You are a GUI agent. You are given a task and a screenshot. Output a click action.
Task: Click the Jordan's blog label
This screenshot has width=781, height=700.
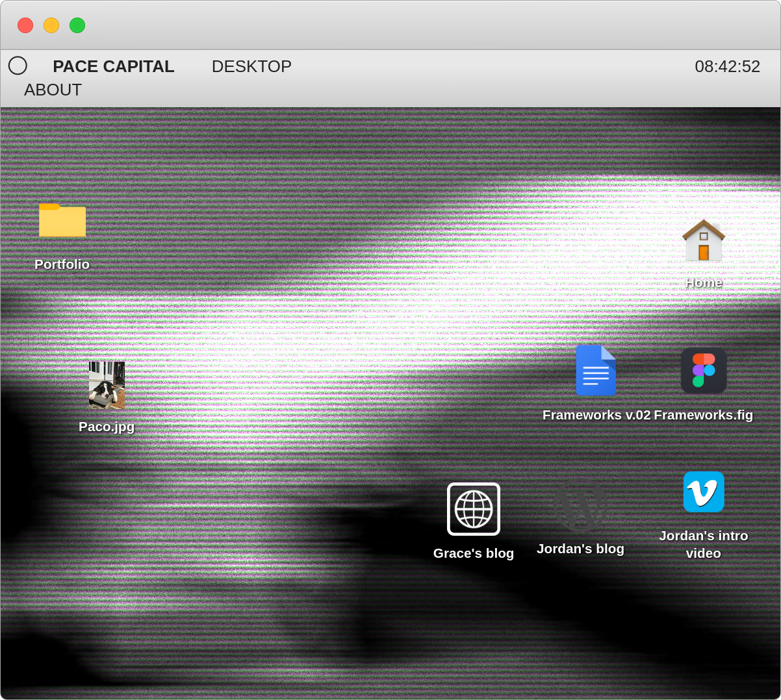(x=580, y=549)
